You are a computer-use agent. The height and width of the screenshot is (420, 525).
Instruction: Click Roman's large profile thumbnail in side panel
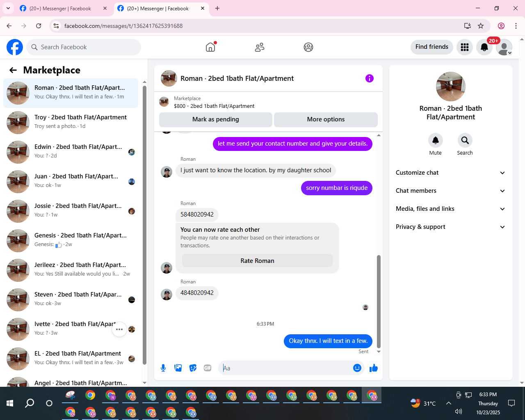pos(451,87)
